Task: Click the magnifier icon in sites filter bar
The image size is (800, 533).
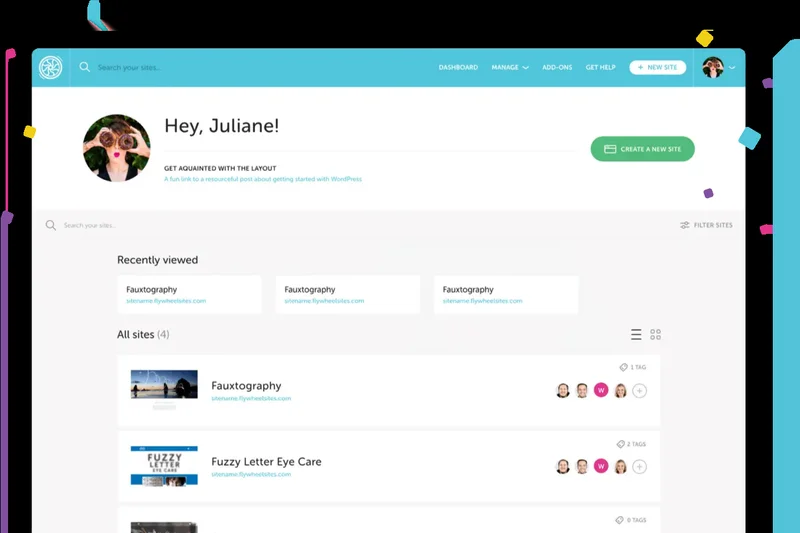Action: 51,225
